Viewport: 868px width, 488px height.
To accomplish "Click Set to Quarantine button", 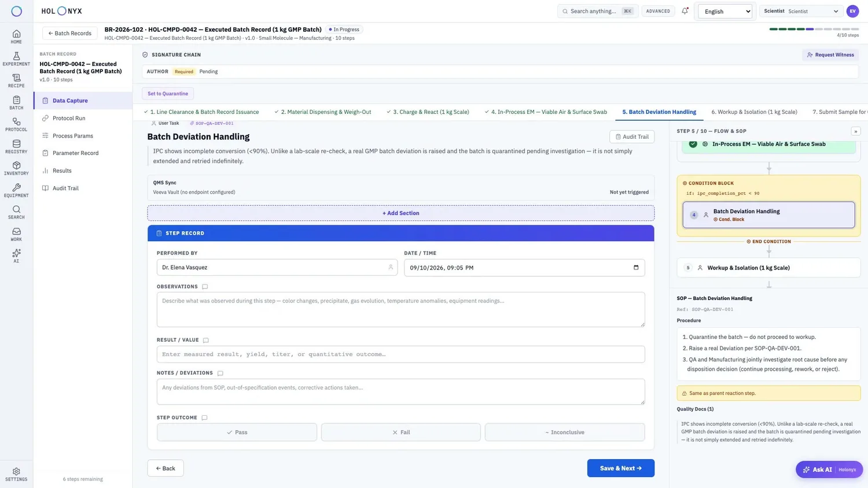I will (168, 94).
